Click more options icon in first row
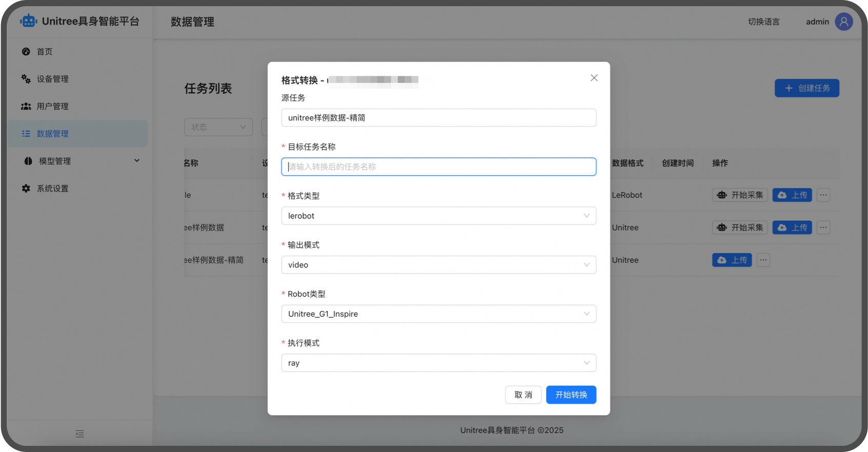 pos(823,195)
